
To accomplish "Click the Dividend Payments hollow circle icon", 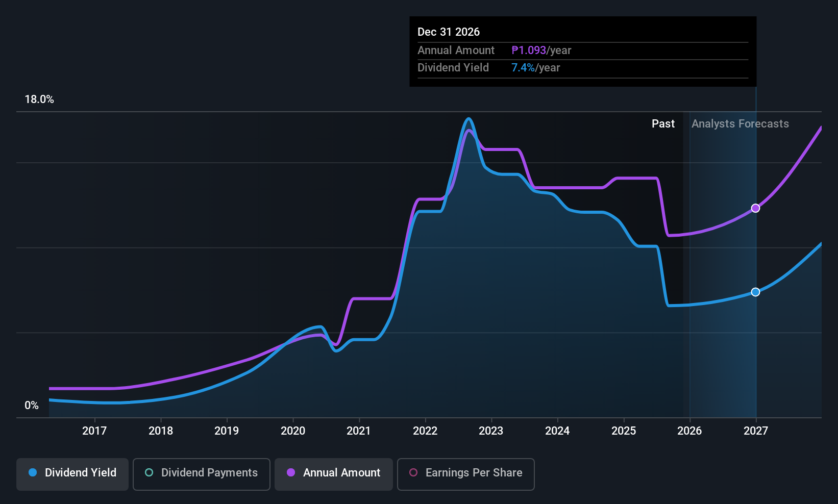I will coord(149,473).
